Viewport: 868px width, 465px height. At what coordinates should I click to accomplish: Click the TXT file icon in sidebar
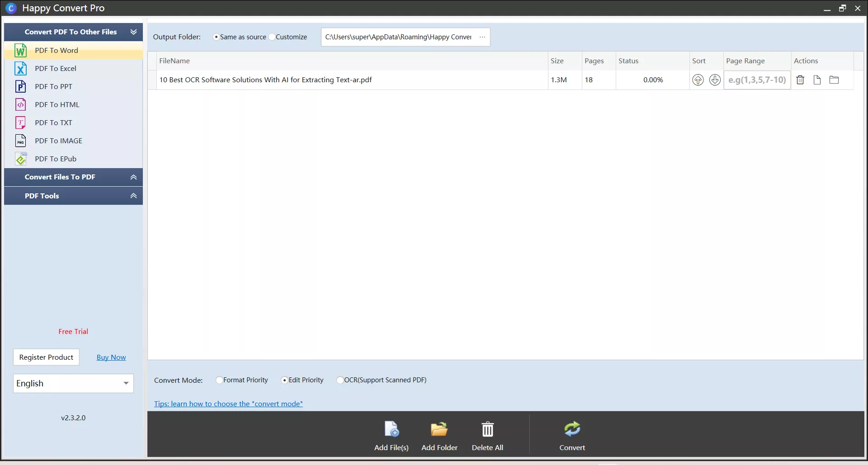pyautogui.click(x=20, y=122)
